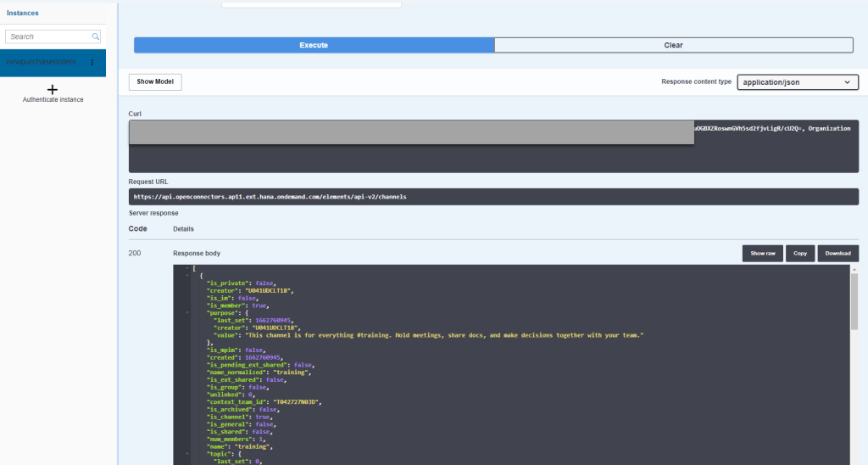Click the plus icon to authenticate instance

pyautogui.click(x=53, y=89)
